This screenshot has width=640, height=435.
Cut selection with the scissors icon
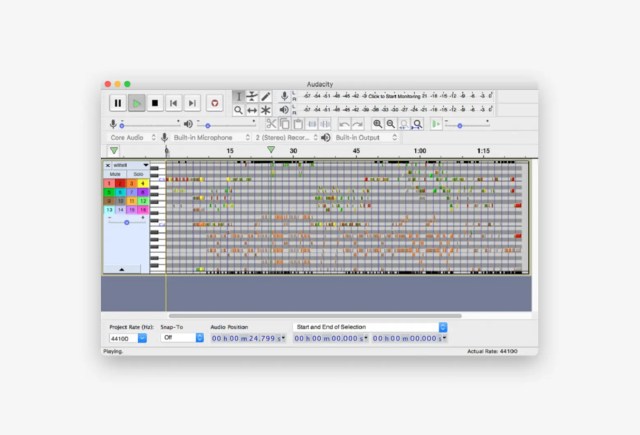(x=271, y=124)
